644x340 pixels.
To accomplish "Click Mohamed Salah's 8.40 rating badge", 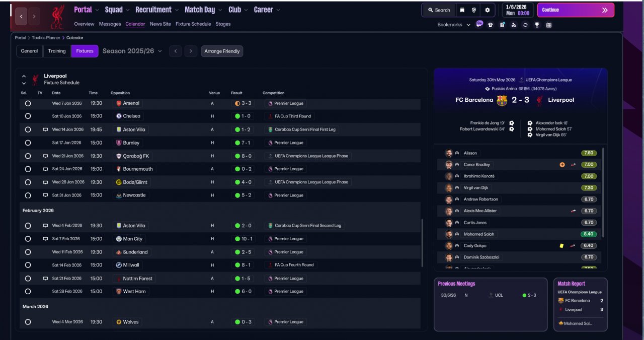I will [589, 234].
